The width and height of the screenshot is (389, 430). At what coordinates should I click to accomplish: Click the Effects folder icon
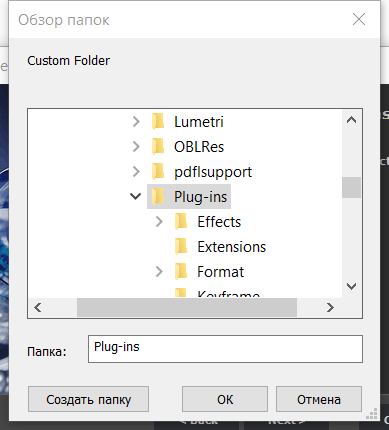point(181,222)
